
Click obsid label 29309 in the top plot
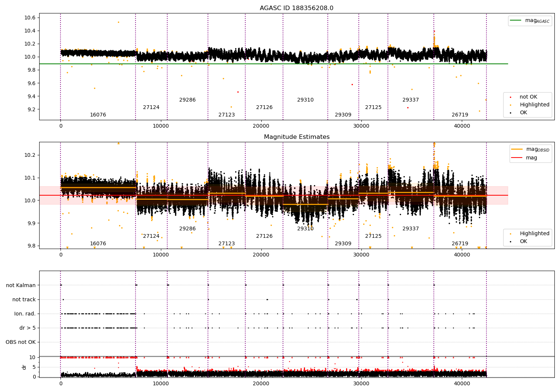pos(343,115)
